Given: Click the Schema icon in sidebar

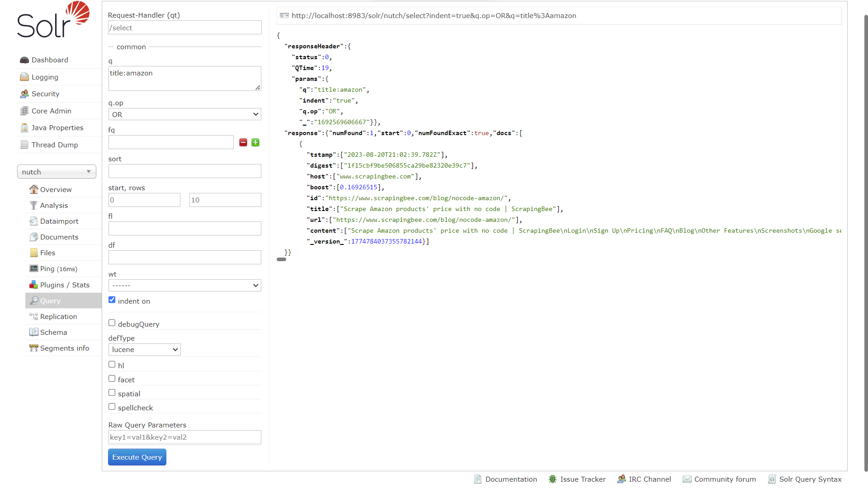Looking at the screenshot, I should (34, 332).
